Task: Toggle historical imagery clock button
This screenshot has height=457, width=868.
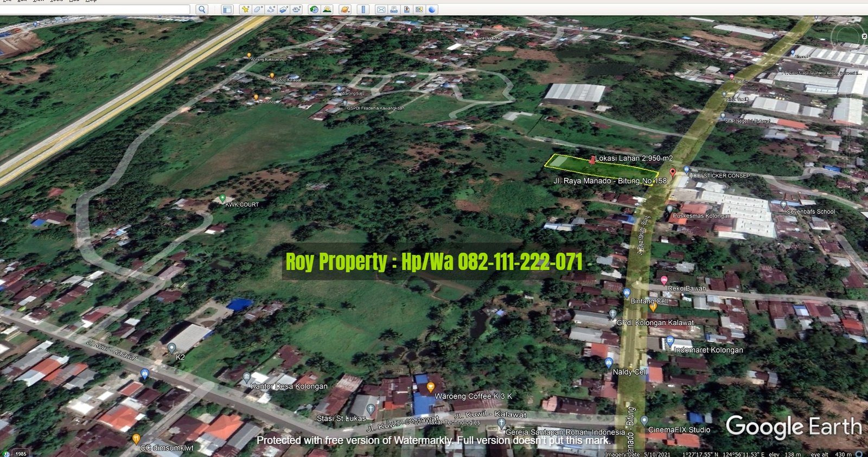Action: click(314, 9)
